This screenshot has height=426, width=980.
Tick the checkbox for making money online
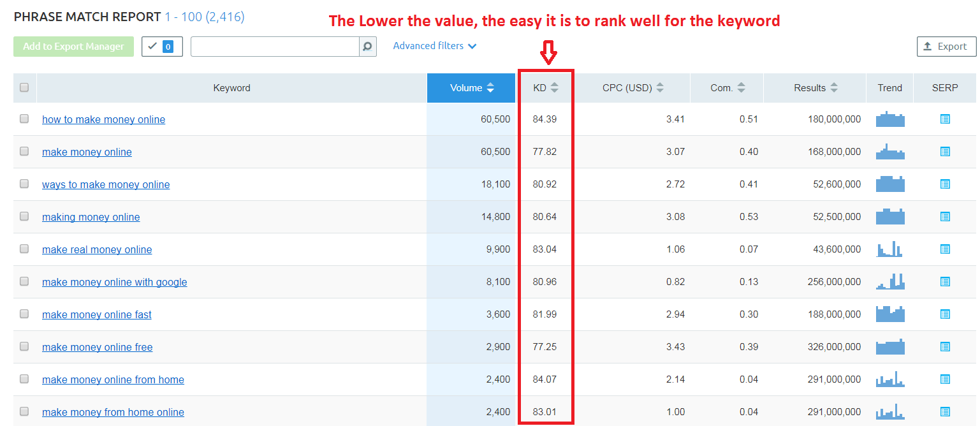click(x=24, y=216)
